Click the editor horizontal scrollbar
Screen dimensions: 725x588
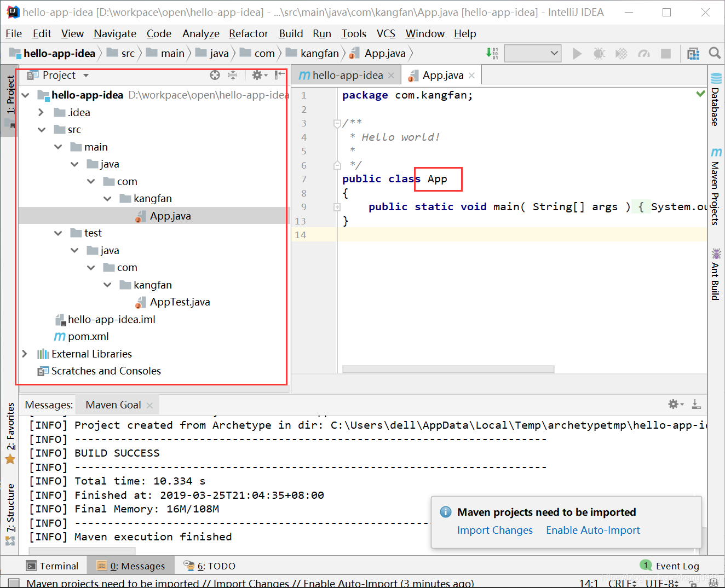[448, 369]
